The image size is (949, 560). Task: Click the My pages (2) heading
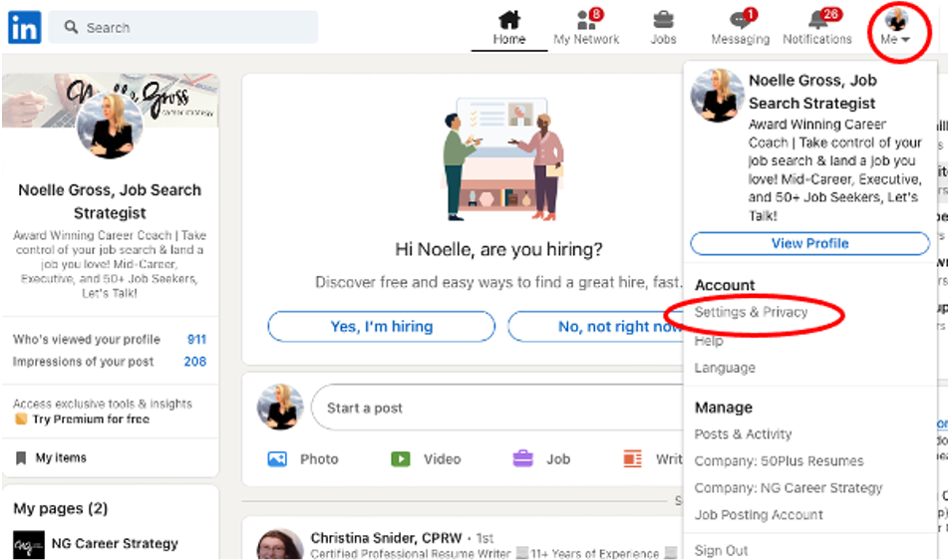point(61,508)
